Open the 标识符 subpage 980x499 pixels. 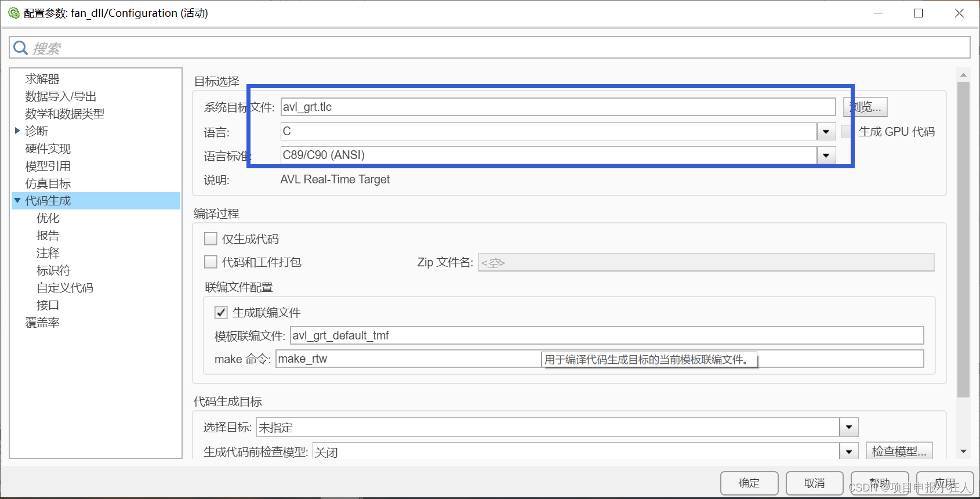54,270
